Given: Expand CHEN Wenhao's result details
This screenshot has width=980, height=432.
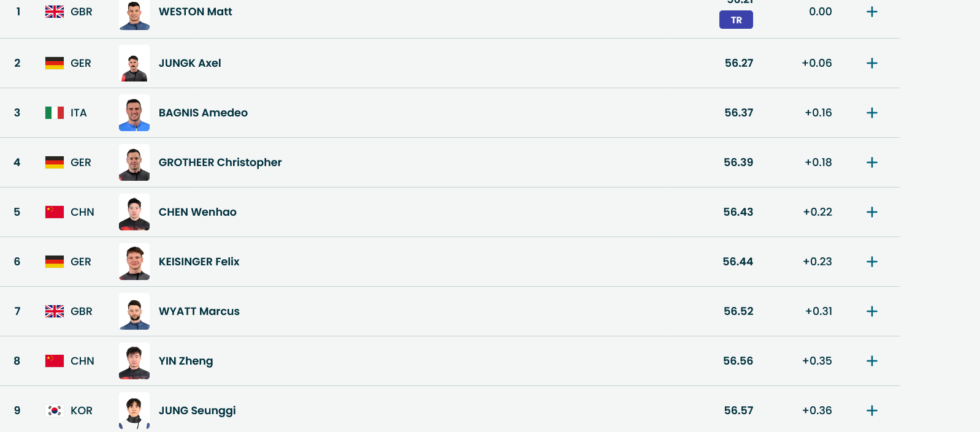Looking at the screenshot, I should coord(871,212).
